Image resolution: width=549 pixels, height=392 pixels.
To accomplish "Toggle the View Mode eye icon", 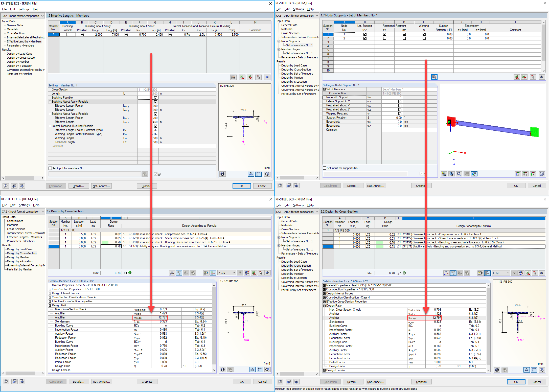I will (x=267, y=77).
